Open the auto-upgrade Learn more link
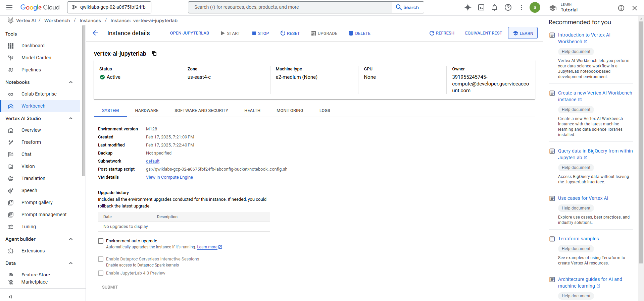This screenshot has width=644, height=301. tap(209, 247)
